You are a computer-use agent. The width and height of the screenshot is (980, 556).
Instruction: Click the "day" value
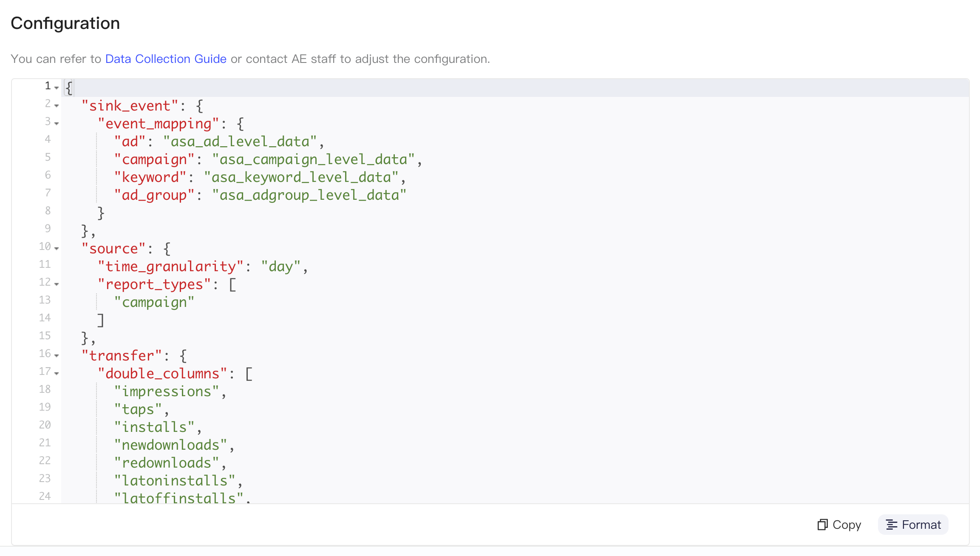pos(281,267)
